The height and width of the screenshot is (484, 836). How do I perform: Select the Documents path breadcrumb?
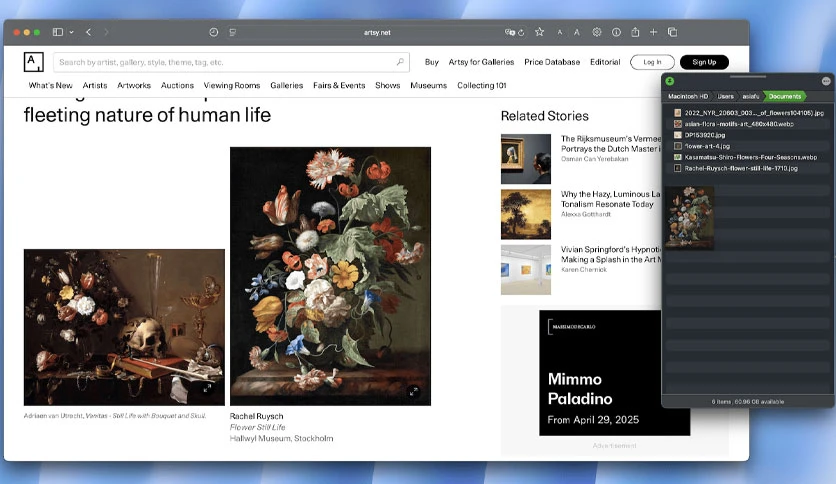784,96
